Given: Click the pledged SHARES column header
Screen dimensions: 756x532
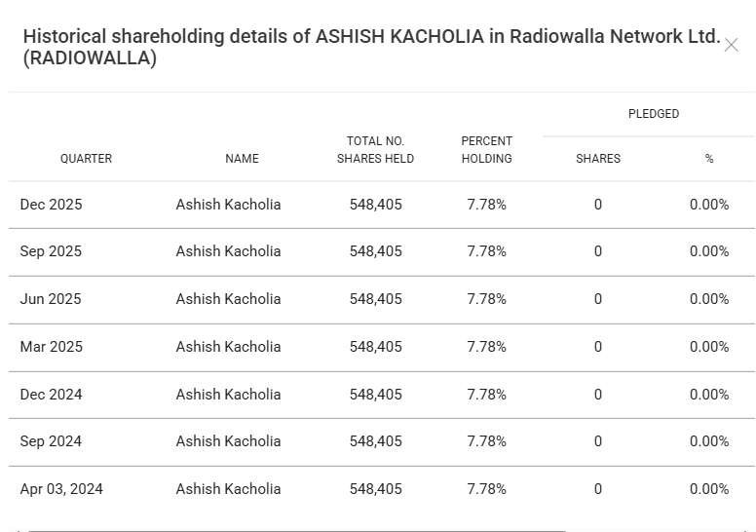Looking at the screenshot, I should click(597, 159).
